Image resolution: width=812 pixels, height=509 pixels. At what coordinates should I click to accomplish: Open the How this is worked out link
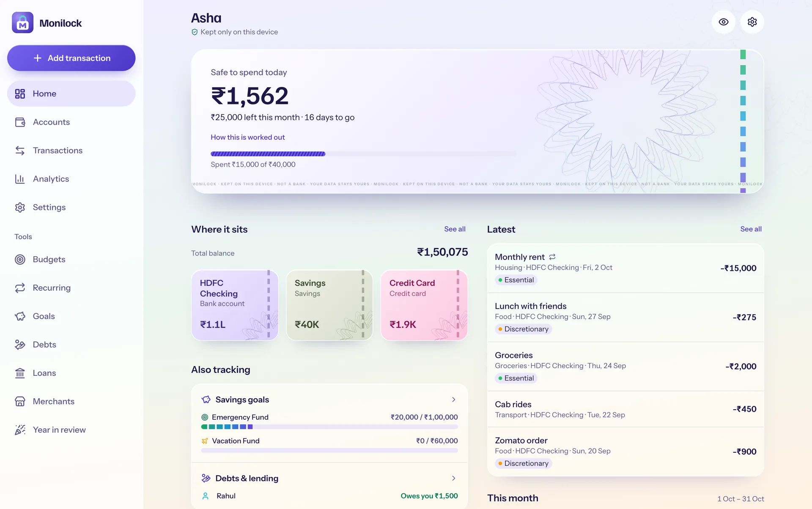coord(247,137)
